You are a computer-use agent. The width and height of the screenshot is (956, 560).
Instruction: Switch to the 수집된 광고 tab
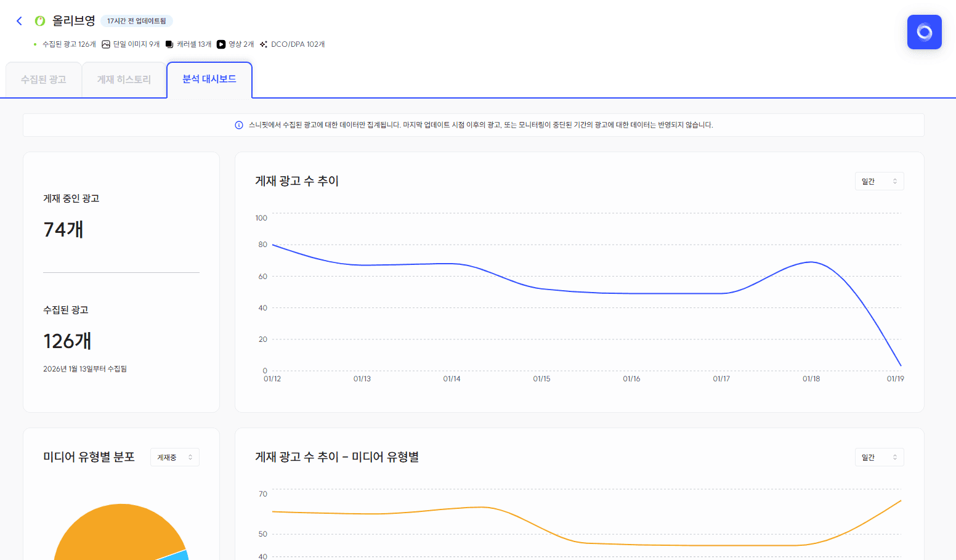[44, 79]
